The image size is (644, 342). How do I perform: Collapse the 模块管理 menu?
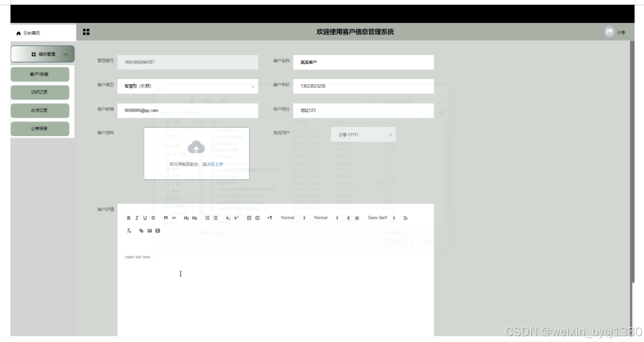42,54
